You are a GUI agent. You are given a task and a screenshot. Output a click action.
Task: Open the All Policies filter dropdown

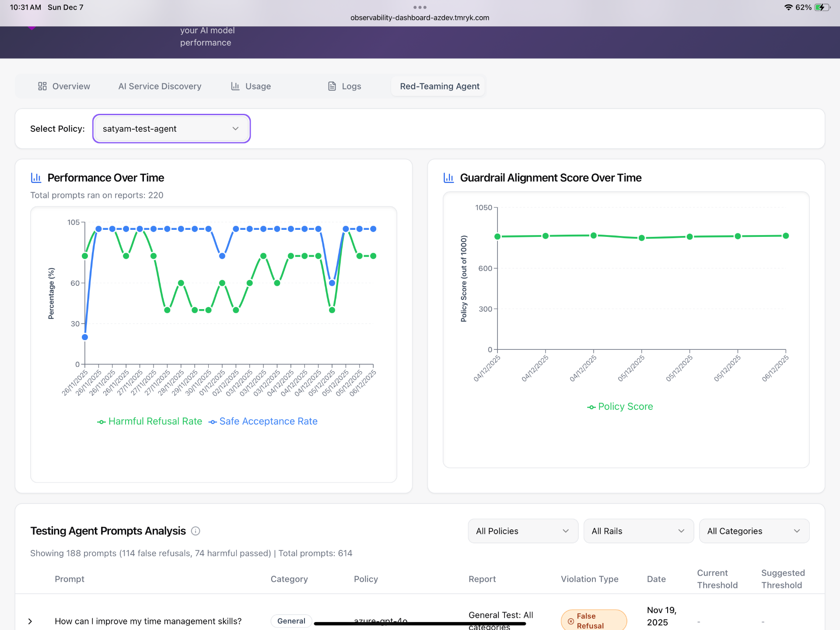(523, 531)
